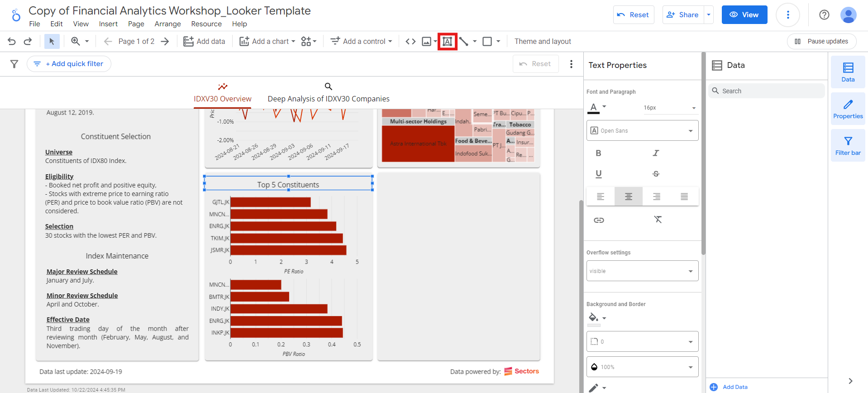Image resolution: width=868 pixels, height=393 pixels.
Task: Open the Share dropdown arrow
Action: pos(709,15)
